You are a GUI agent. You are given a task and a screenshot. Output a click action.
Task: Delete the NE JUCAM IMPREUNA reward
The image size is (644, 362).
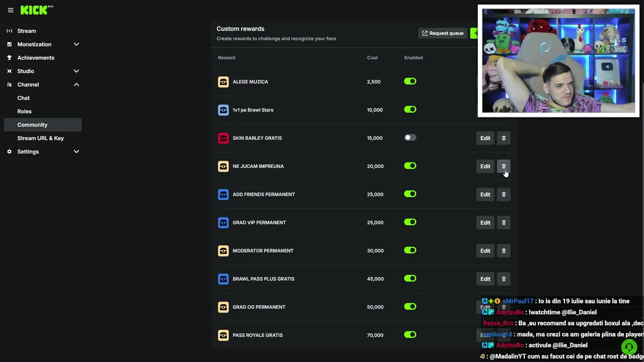[504, 166]
